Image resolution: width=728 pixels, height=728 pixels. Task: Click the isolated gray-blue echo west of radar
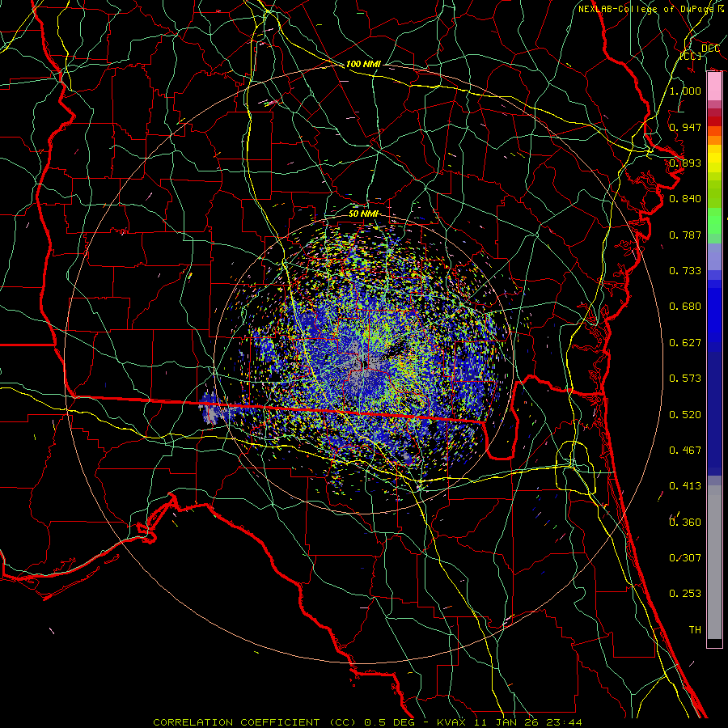210,408
